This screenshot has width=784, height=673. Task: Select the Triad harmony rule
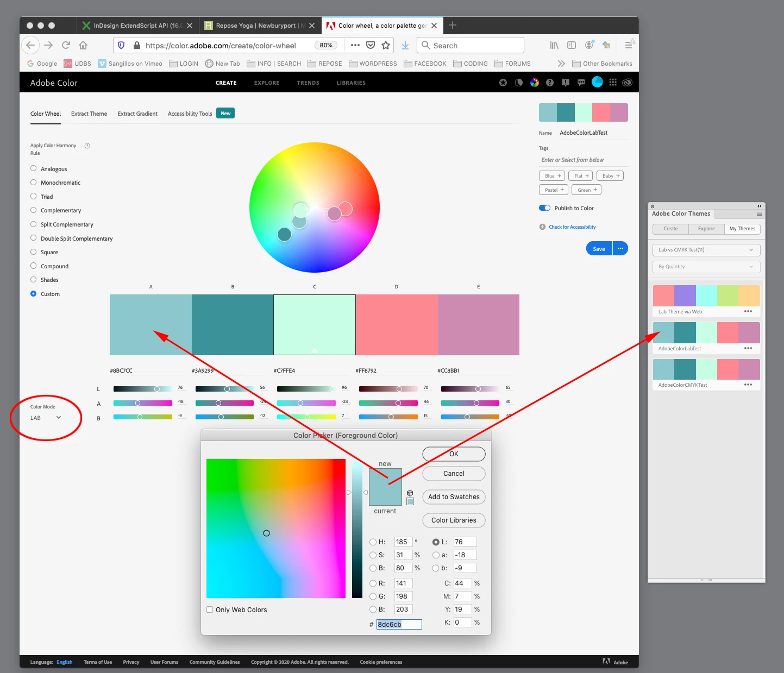[34, 196]
